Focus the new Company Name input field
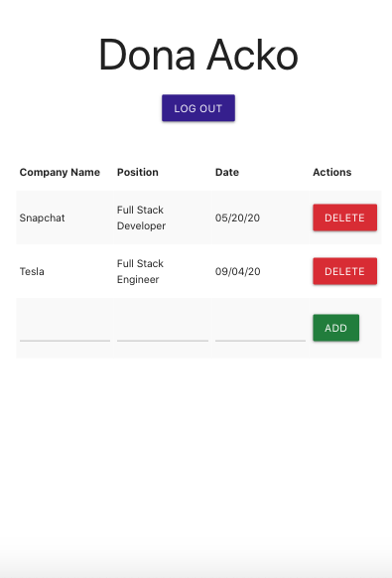This screenshot has height=578, width=392. [65, 331]
